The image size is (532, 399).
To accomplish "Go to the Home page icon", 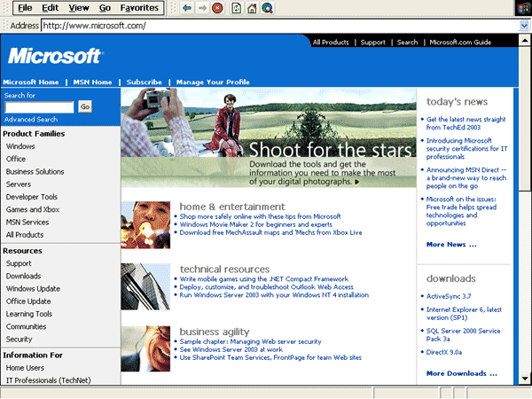I will pyautogui.click(x=252, y=8).
